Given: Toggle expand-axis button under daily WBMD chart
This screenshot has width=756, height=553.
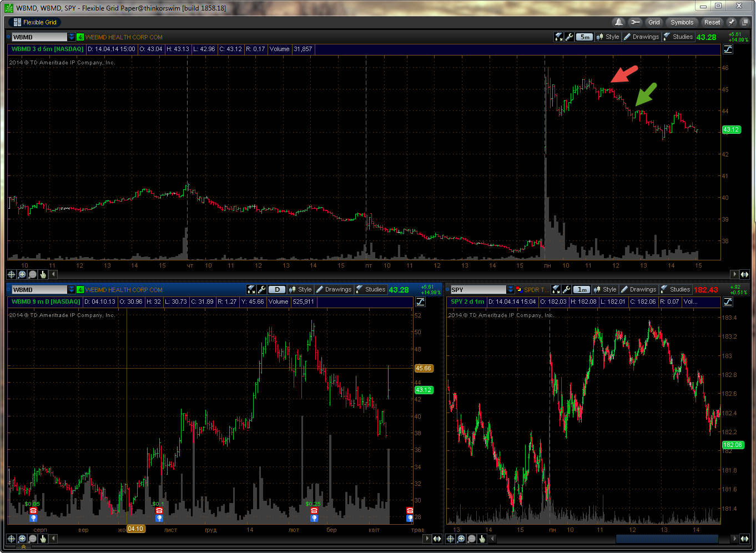Looking at the screenshot, I should pyautogui.click(x=437, y=539).
